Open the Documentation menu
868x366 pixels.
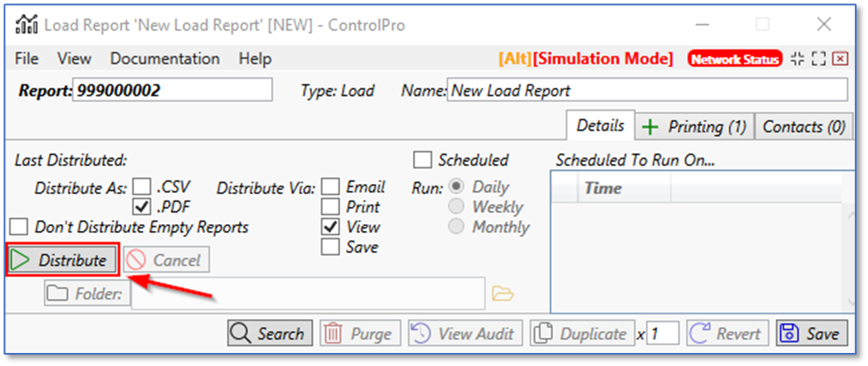pos(165,59)
